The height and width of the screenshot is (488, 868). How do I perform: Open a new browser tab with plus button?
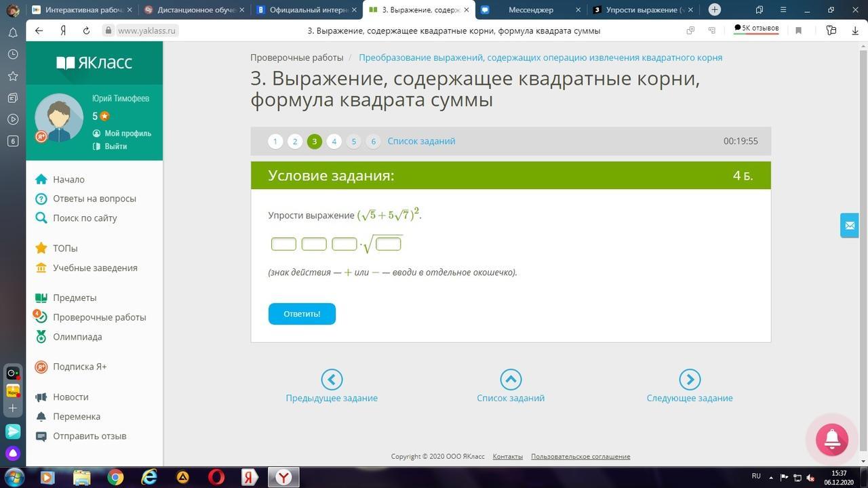coord(715,9)
